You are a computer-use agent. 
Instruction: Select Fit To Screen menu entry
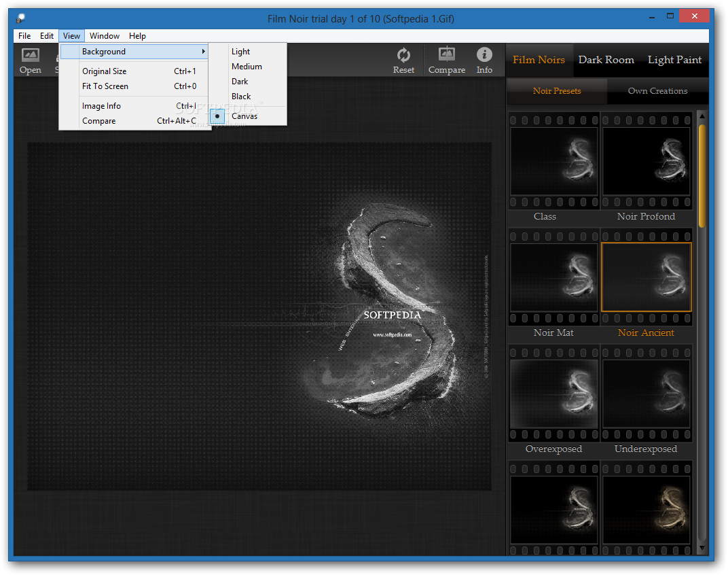(x=135, y=86)
